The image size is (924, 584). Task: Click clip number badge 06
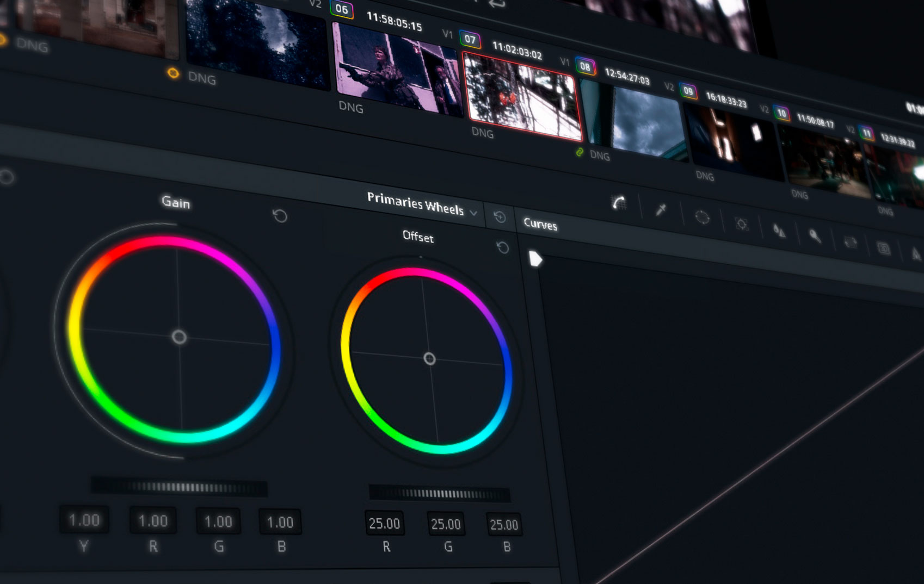[x=342, y=9]
